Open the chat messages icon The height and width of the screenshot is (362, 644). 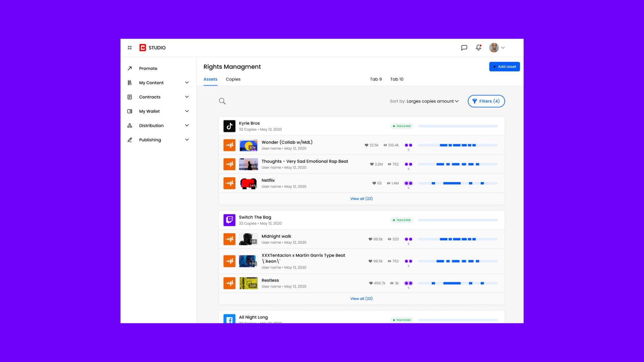[464, 48]
